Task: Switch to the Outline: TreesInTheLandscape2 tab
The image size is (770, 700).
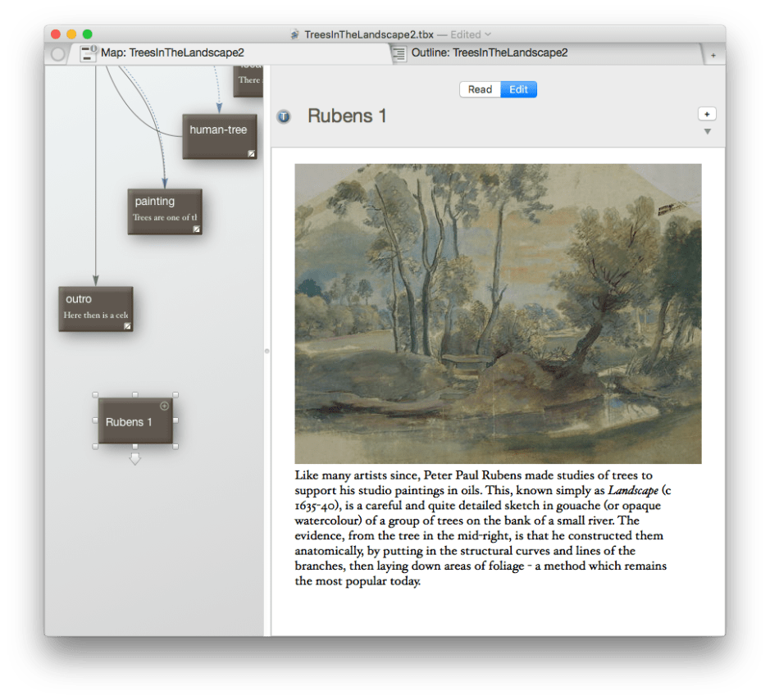Action: pos(489,53)
